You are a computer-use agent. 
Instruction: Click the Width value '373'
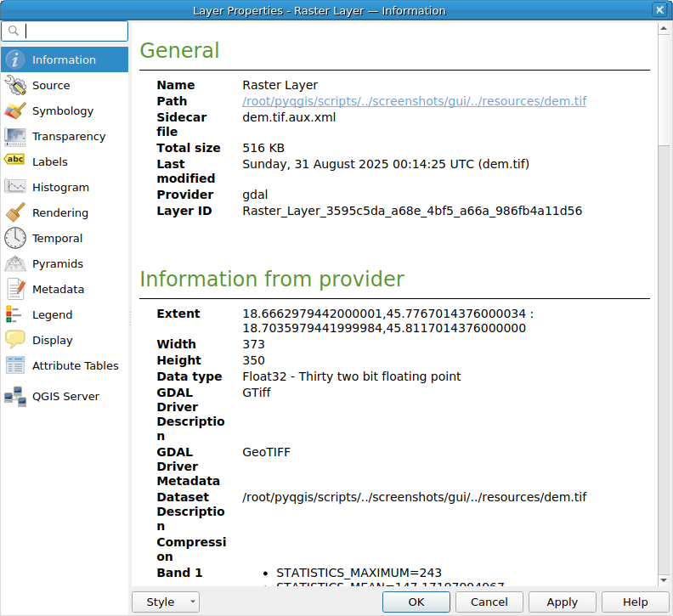[253, 344]
